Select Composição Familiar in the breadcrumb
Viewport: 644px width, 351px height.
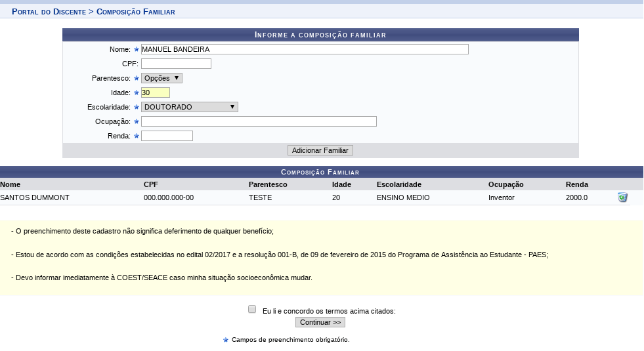(x=135, y=12)
